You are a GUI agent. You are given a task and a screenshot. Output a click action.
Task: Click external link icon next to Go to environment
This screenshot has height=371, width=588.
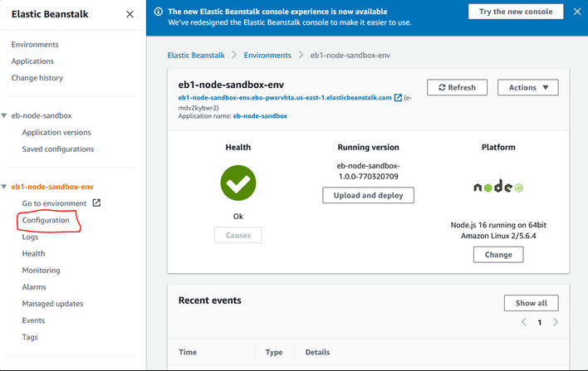point(96,203)
